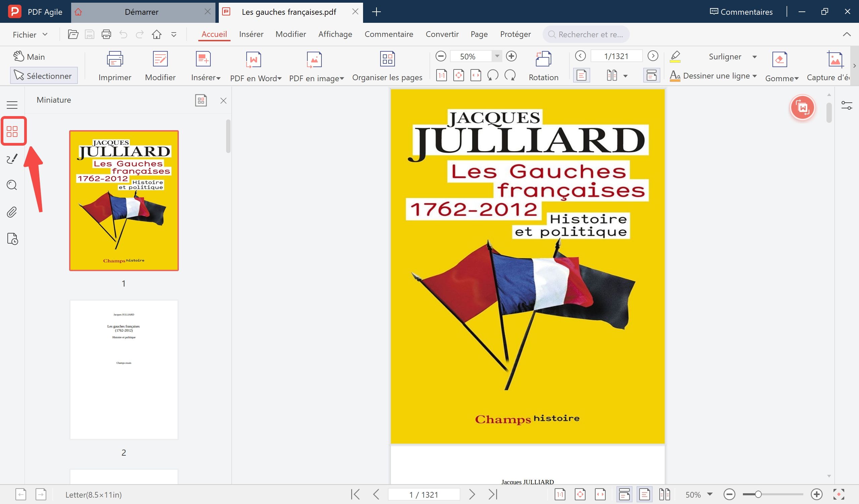The height and width of the screenshot is (504, 859).
Task: Open the document history sidebar icon
Action: [x=12, y=239]
